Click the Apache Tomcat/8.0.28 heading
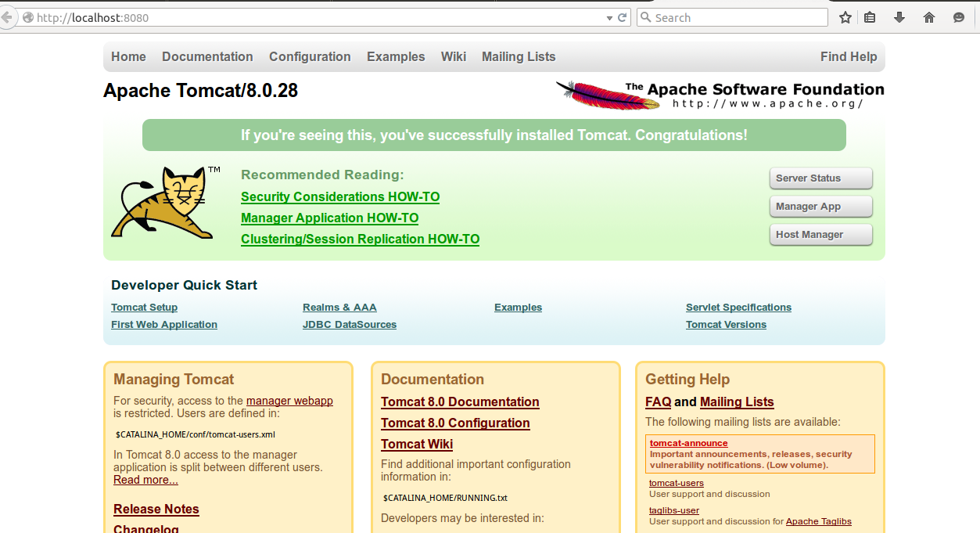The width and height of the screenshot is (980, 533). pos(200,91)
